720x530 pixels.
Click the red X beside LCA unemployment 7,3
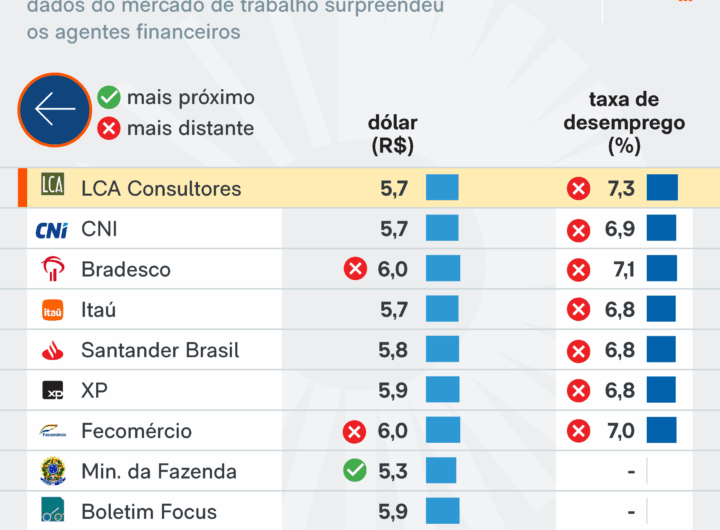click(578, 188)
